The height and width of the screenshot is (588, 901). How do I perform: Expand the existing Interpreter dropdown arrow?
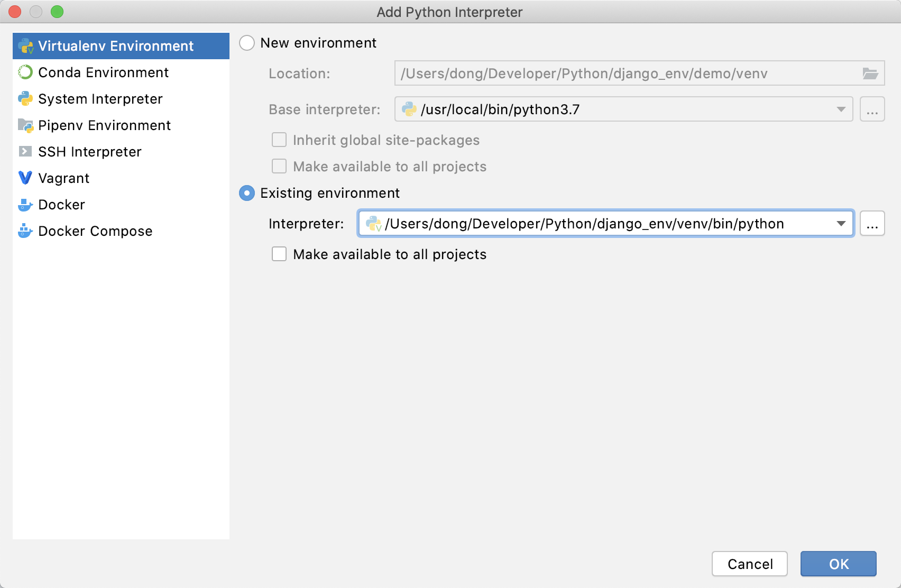[x=841, y=224]
